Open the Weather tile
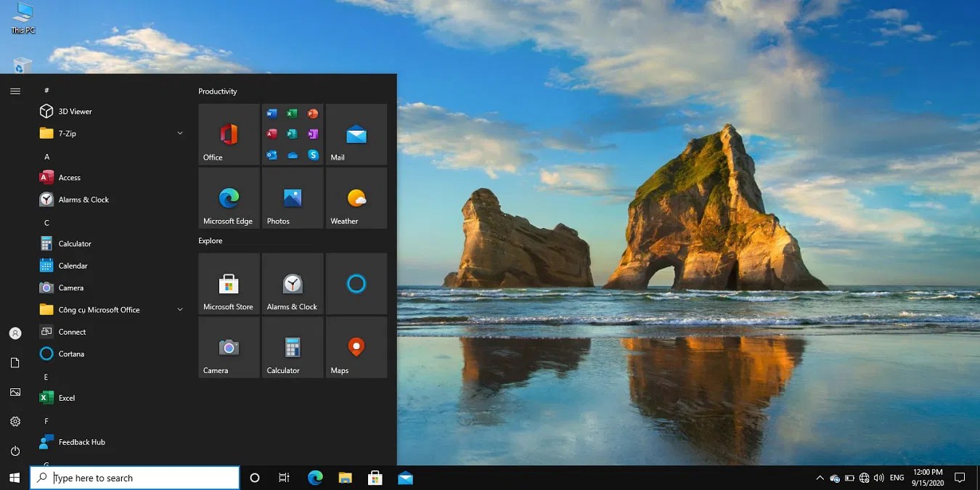980x490 pixels. tap(356, 198)
